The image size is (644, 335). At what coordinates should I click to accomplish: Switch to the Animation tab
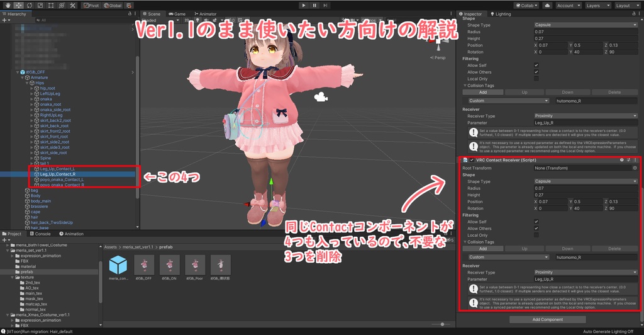click(x=71, y=234)
